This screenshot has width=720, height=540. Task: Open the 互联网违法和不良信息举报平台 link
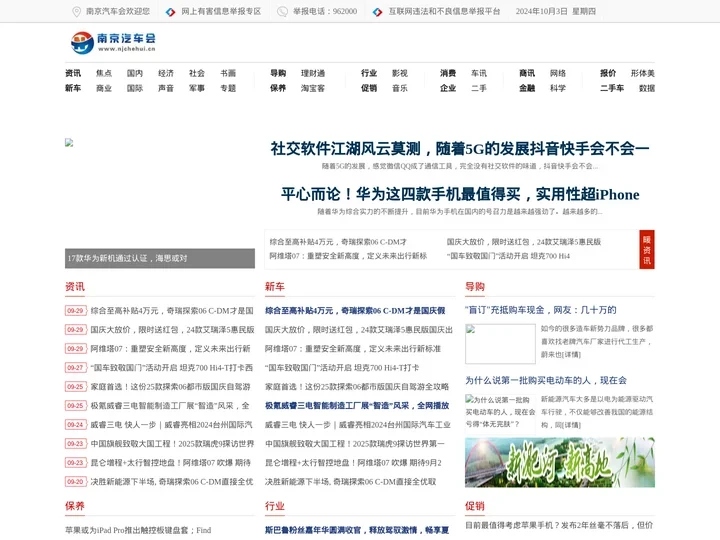(444, 11)
